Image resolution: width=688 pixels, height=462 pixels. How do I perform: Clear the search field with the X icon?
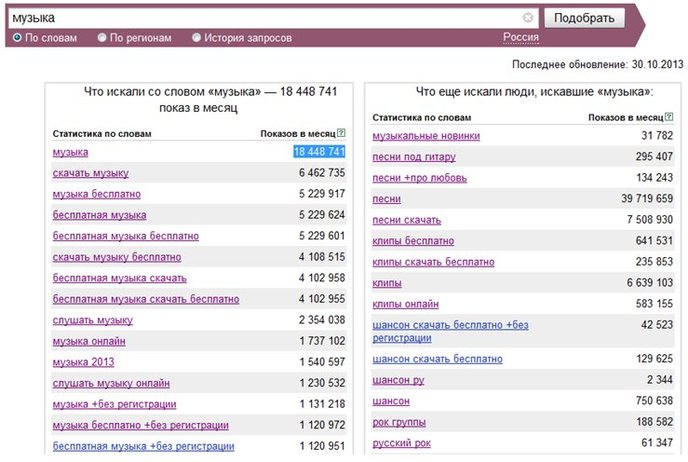pyautogui.click(x=528, y=18)
